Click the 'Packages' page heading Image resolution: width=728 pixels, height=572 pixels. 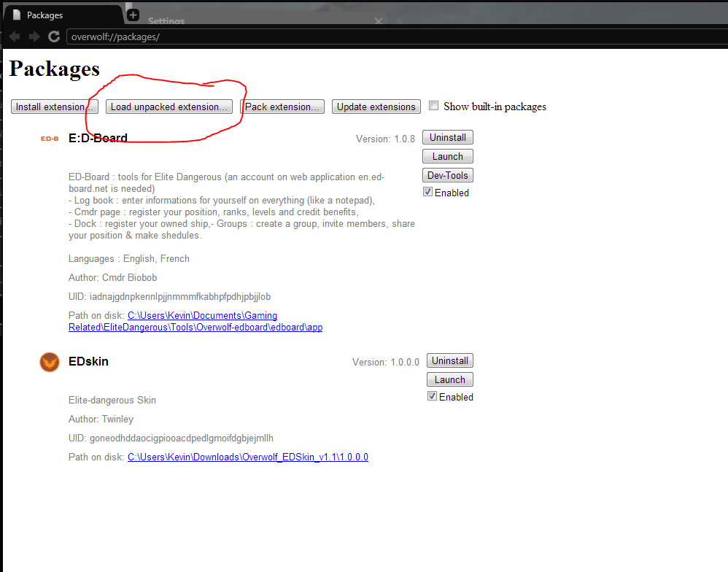(x=54, y=69)
